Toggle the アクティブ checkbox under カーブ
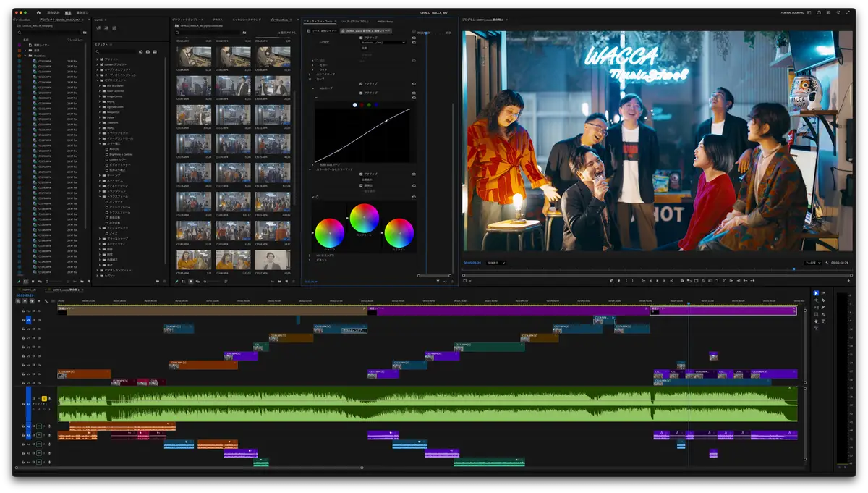 (361, 83)
